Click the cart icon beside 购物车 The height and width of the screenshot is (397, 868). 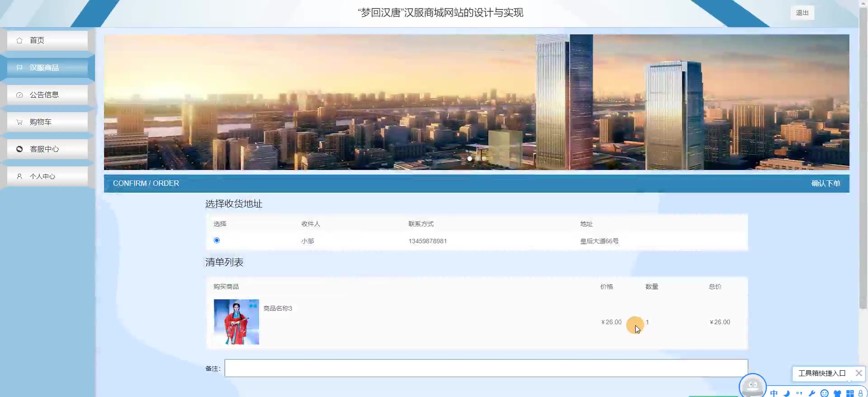tap(19, 122)
